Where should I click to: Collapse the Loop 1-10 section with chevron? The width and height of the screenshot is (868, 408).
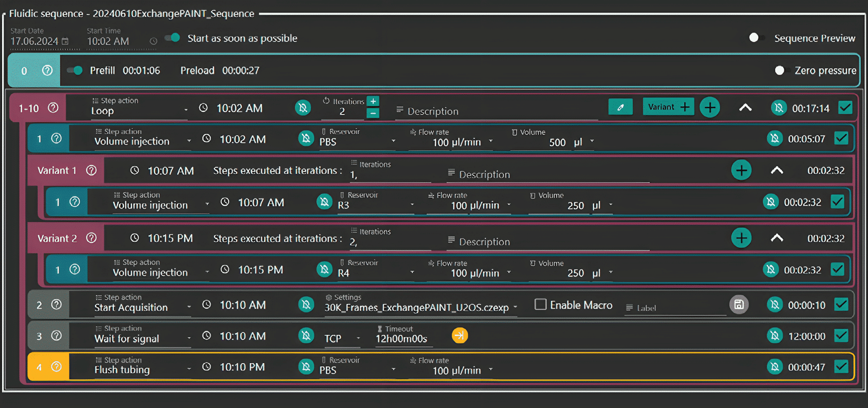point(745,108)
